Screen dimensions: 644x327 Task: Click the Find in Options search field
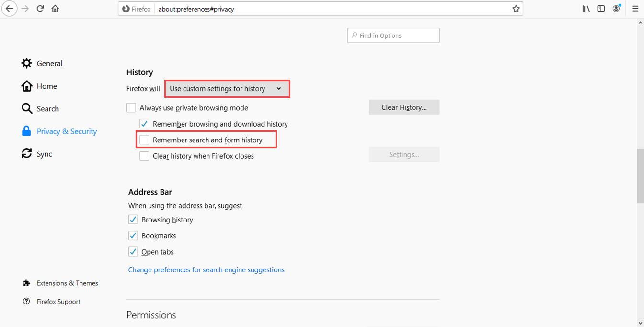[x=393, y=35]
